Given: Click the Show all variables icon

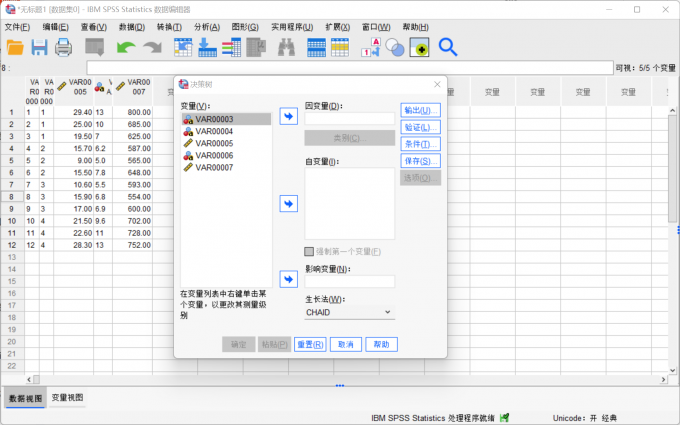Looking at the screenshot, I should point(419,47).
